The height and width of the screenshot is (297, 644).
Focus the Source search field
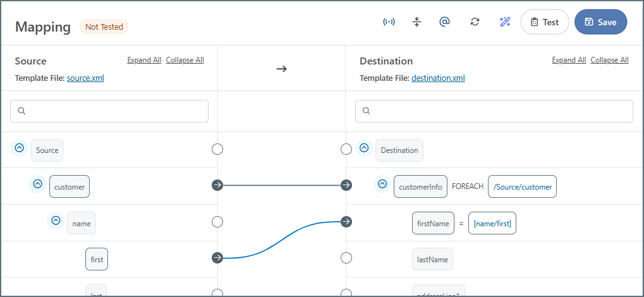pyautogui.click(x=109, y=111)
